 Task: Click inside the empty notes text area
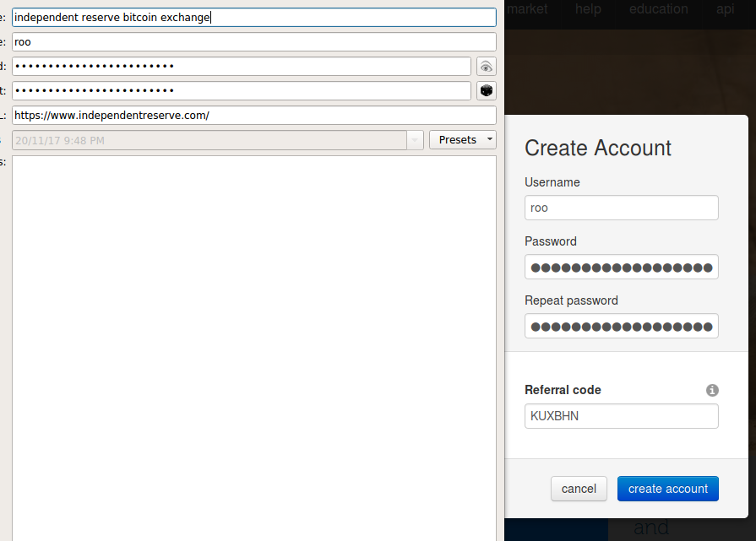[x=254, y=348]
